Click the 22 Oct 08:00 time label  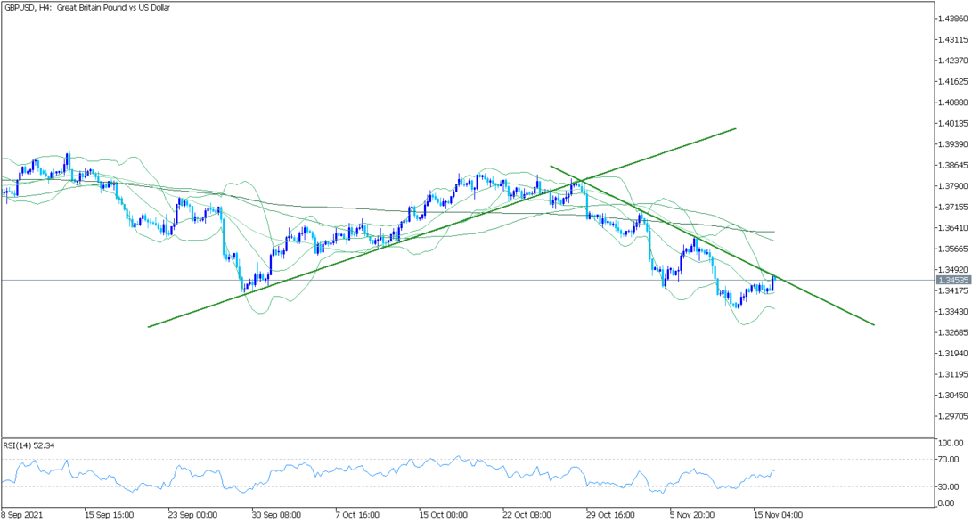tap(527, 515)
